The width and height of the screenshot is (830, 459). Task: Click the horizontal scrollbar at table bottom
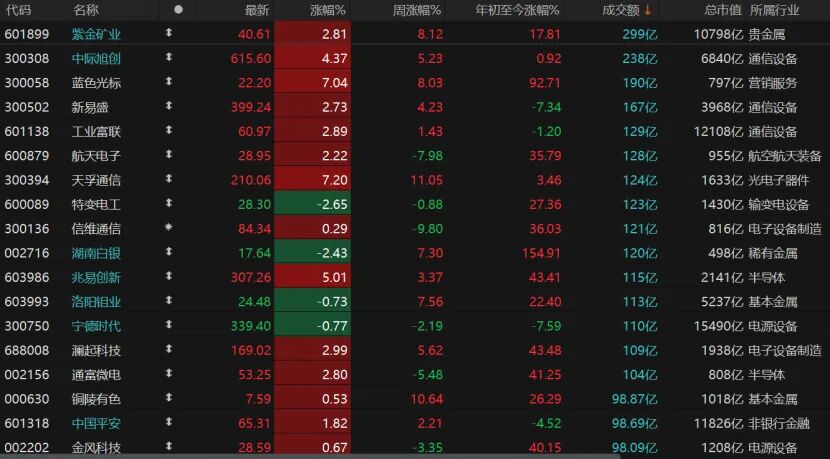click(310, 456)
